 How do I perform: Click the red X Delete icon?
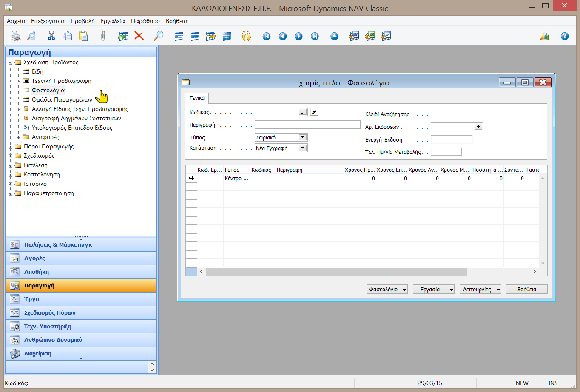[139, 36]
